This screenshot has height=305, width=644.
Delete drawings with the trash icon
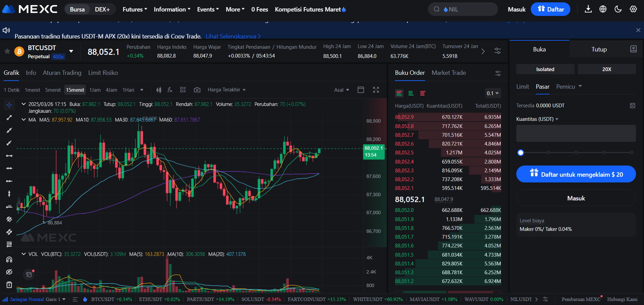9,285
